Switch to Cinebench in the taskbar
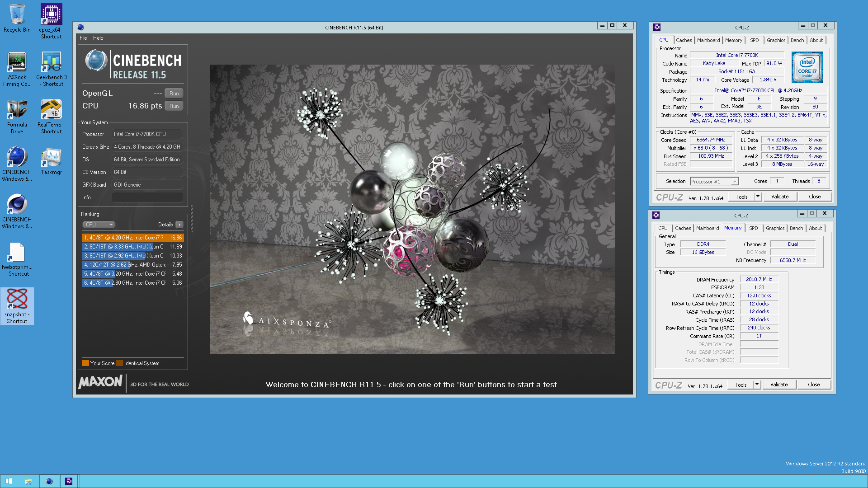868x488 pixels. (49, 481)
